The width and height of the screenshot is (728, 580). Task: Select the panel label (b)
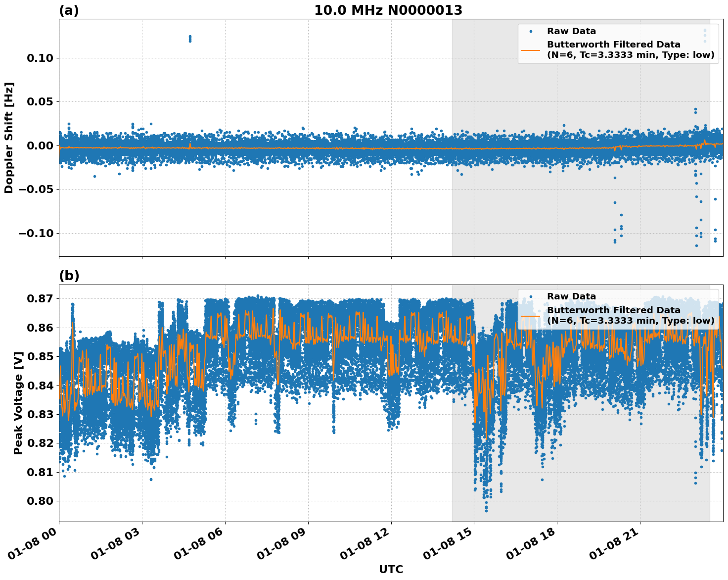pos(69,276)
